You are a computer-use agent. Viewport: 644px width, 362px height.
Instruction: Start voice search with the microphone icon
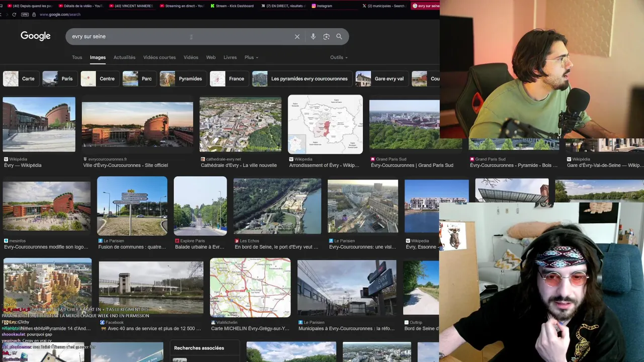point(313,37)
